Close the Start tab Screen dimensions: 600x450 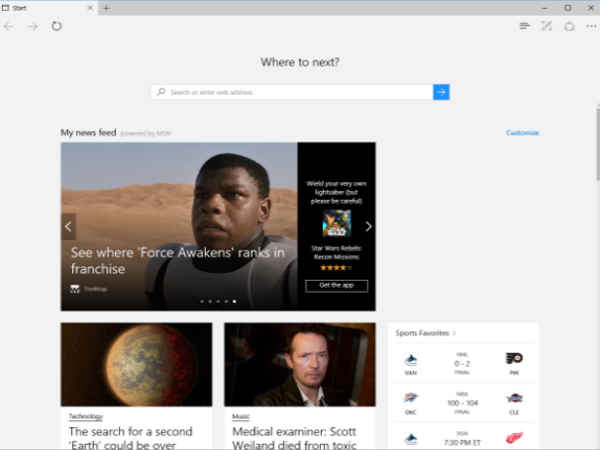(90, 8)
